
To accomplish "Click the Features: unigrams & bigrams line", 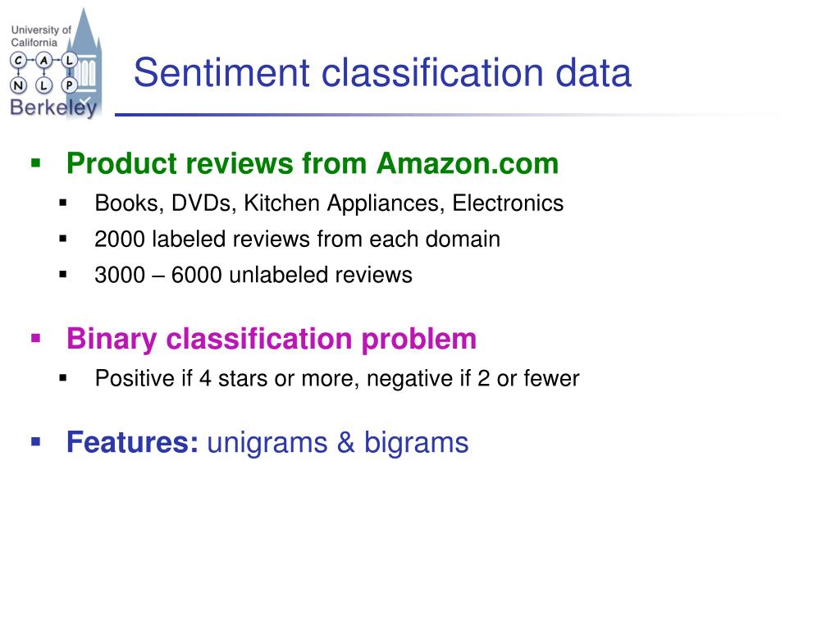I will [x=267, y=443].
